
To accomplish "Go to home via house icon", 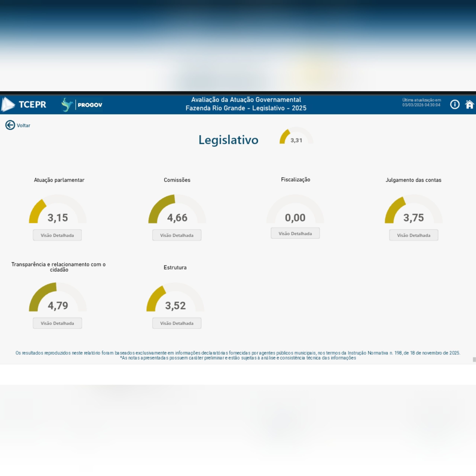I will (x=469, y=104).
